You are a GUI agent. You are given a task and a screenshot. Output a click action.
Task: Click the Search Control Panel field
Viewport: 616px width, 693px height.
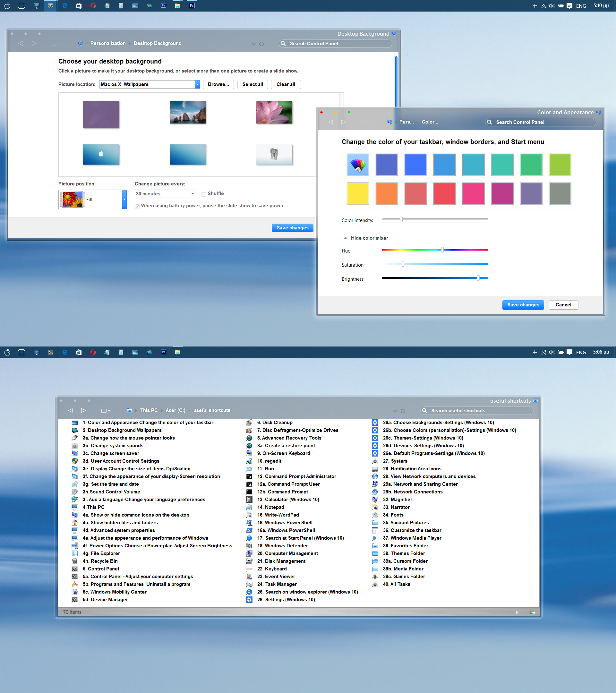[x=335, y=43]
